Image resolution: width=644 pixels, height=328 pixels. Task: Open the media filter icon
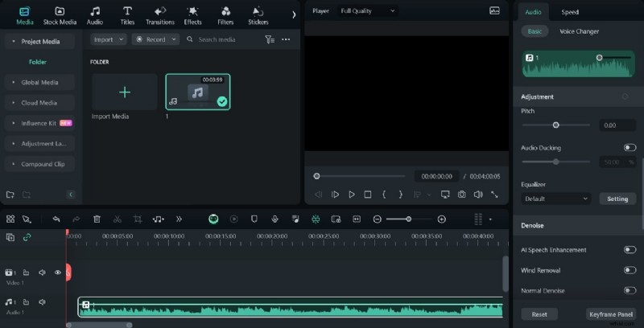[x=270, y=39]
